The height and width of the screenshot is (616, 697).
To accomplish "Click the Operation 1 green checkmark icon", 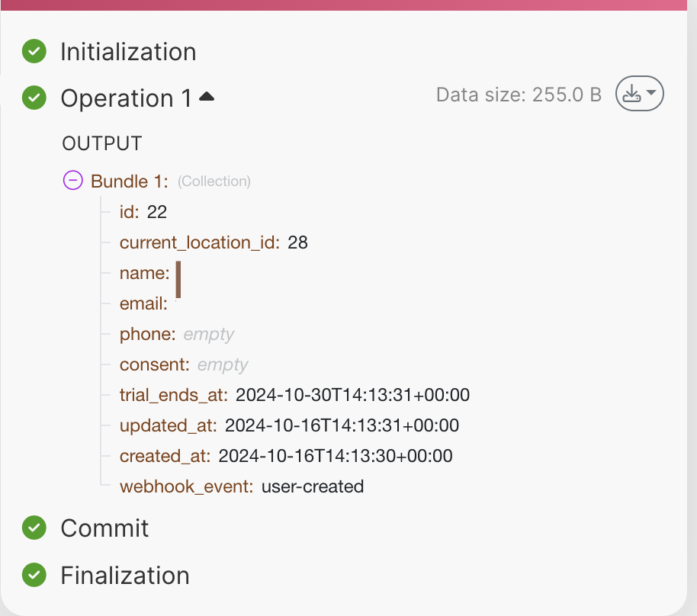I will tap(34, 98).
